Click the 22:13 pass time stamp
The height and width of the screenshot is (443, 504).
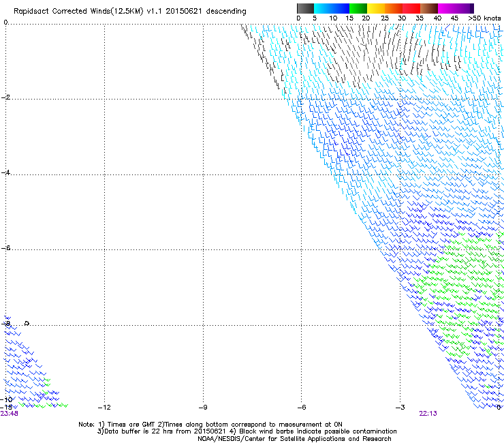click(428, 414)
